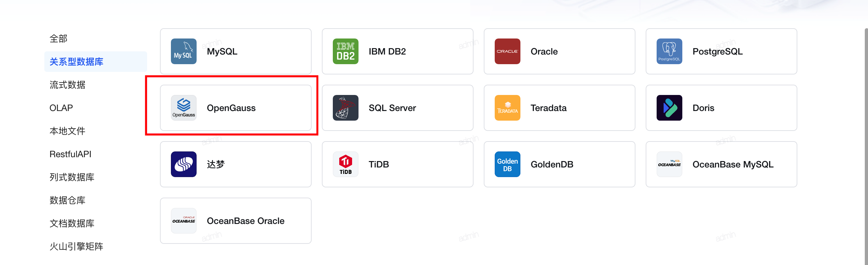Viewport: 868px width, 265px height.
Task: Select the 全部 category
Action: coord(58,39)
